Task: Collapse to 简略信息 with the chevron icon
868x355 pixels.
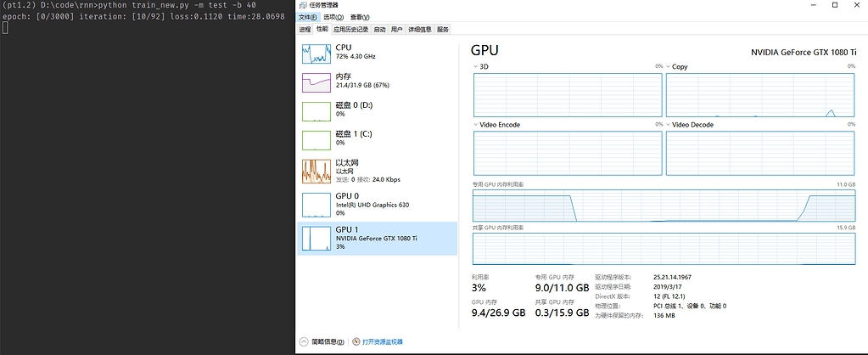Action: 305,341
